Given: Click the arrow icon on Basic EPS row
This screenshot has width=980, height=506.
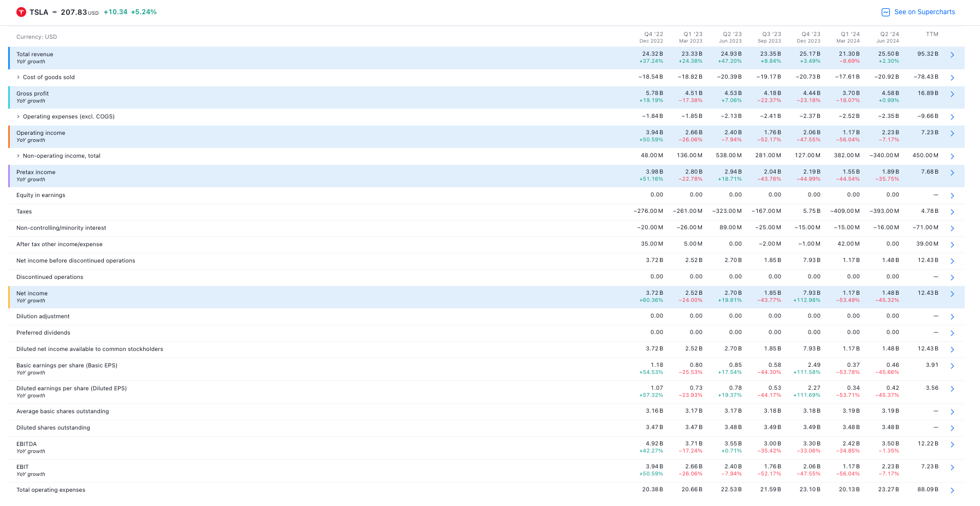Looking at the screenshot, I should (952, 366).
